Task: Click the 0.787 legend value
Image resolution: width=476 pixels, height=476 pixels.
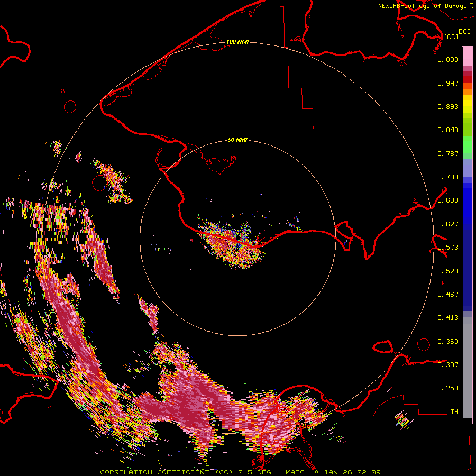Action: tap(448, 153)
